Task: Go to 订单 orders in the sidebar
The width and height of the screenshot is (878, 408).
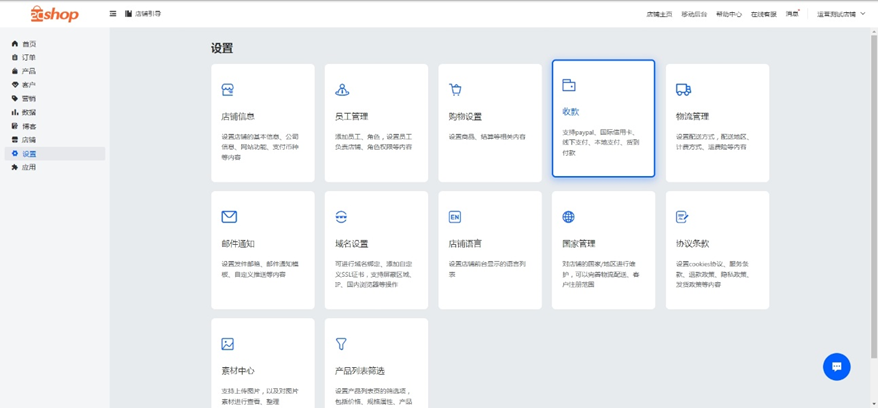Action: 28,58
